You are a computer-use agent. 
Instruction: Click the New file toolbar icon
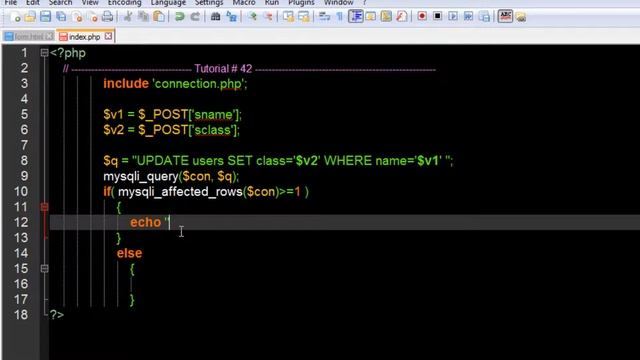pyautogui.click(x=15, y=17)
